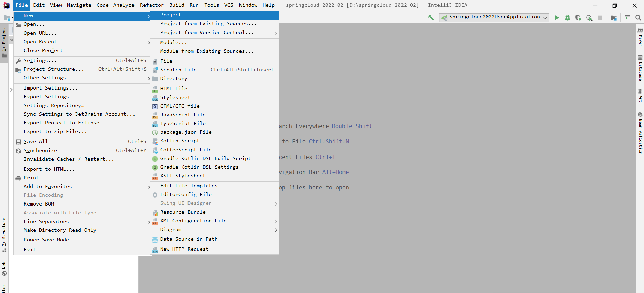This screenshot has width=644, height=293.
Task: Open the Tools menu
Action: (211, 5)
